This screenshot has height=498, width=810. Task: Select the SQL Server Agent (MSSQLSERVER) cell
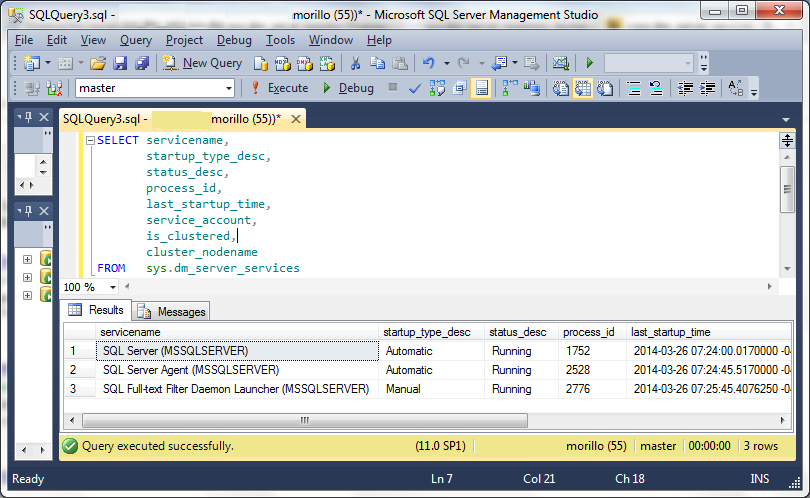coord(237,370)
